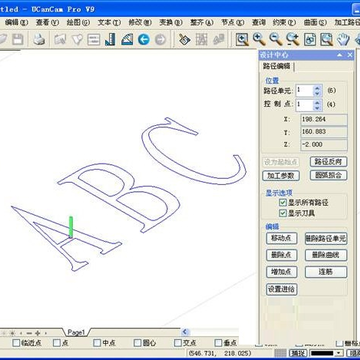This screenshot has width=360, height=360.
Task: Toggle 显示所有路径 checkbox
Action: pos(283,202)
